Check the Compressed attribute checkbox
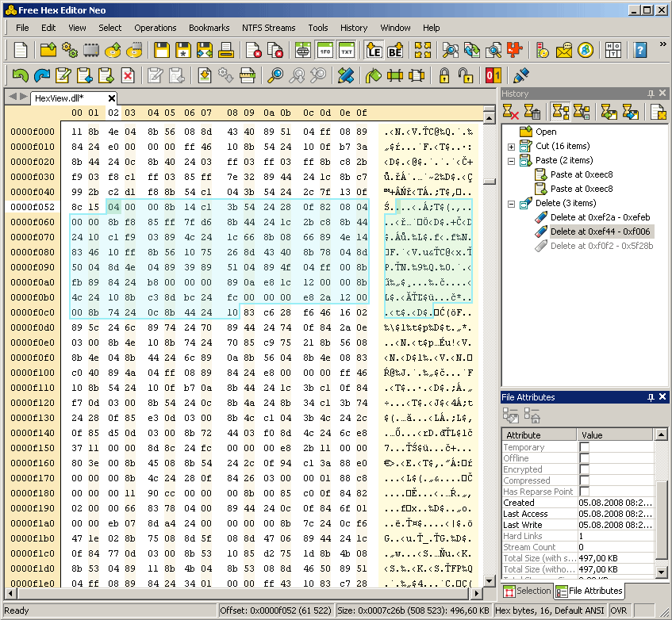Screen dimensions: 672x620 pyautogui.click(x=585, y=480)
